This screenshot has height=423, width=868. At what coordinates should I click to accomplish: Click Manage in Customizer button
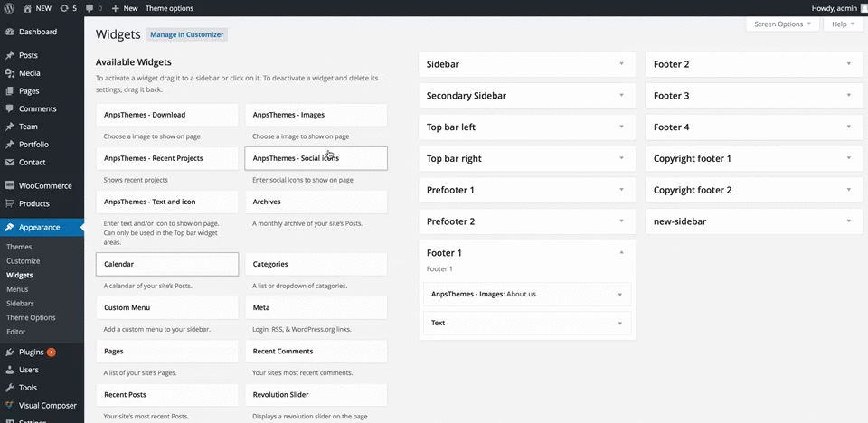click(187, 34)
